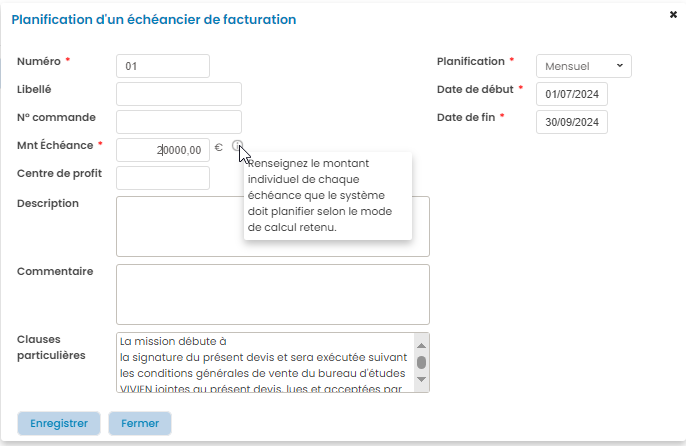Click the scroll down arrow in Clauses particulières
Viewport: 686px width, 446px height.
pyautogui.click(x=421, y=380)
